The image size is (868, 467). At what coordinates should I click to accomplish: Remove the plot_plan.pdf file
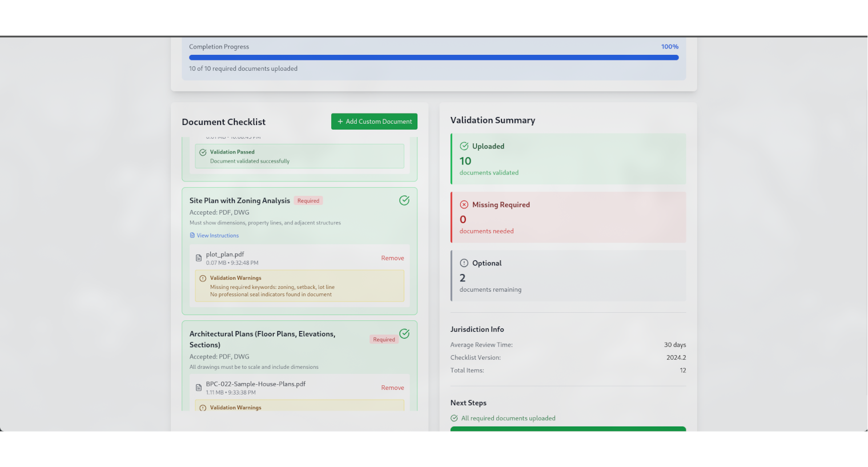[x=392, y=259]
